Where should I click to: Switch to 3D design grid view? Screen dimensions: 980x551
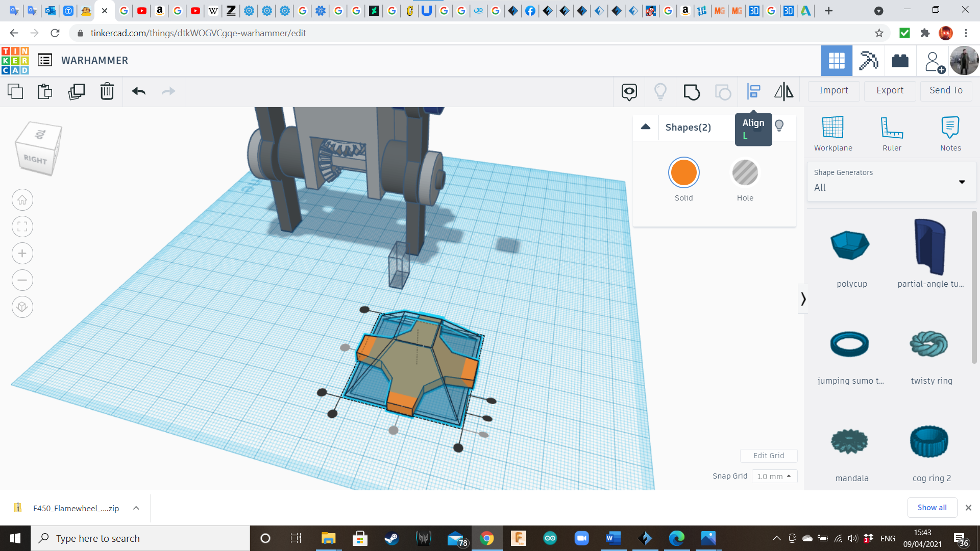point(837,61)
